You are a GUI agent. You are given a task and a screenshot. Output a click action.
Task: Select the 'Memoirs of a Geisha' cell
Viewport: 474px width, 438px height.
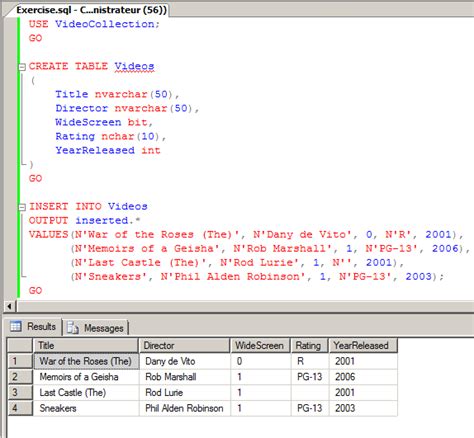coord(86,377)
